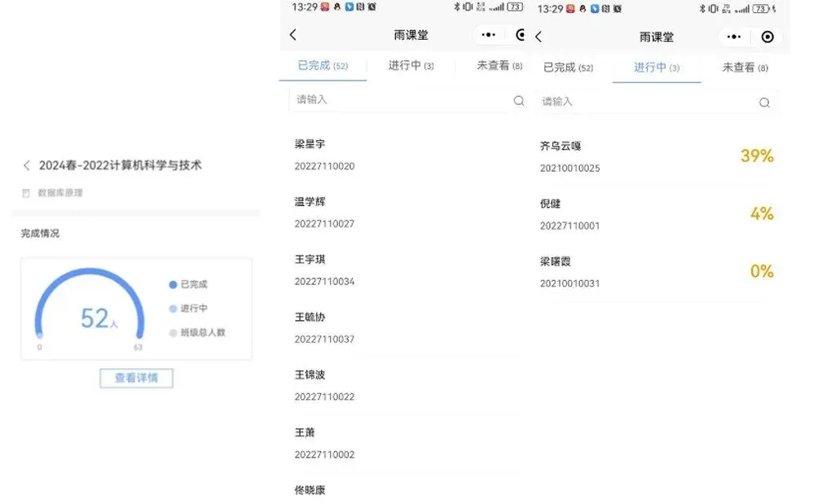Screen dimensions: 818x504
Task: Select student ID 20227110022
Action: (324, 397)
